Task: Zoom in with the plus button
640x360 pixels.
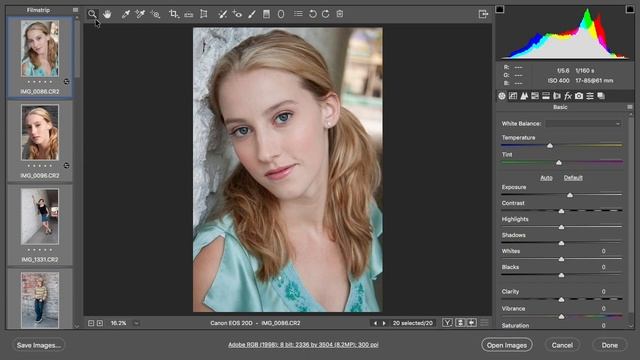Action: [100, 323]
